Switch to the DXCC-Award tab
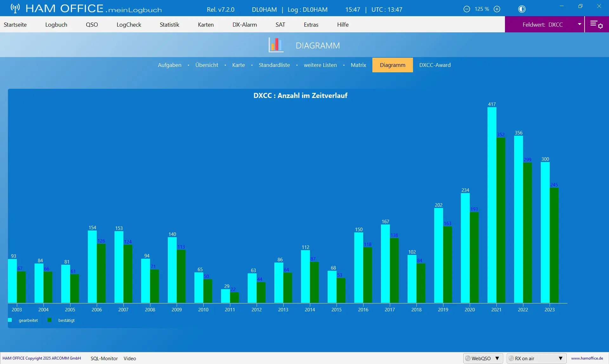 pyautogui.click(x=435, y=65)
